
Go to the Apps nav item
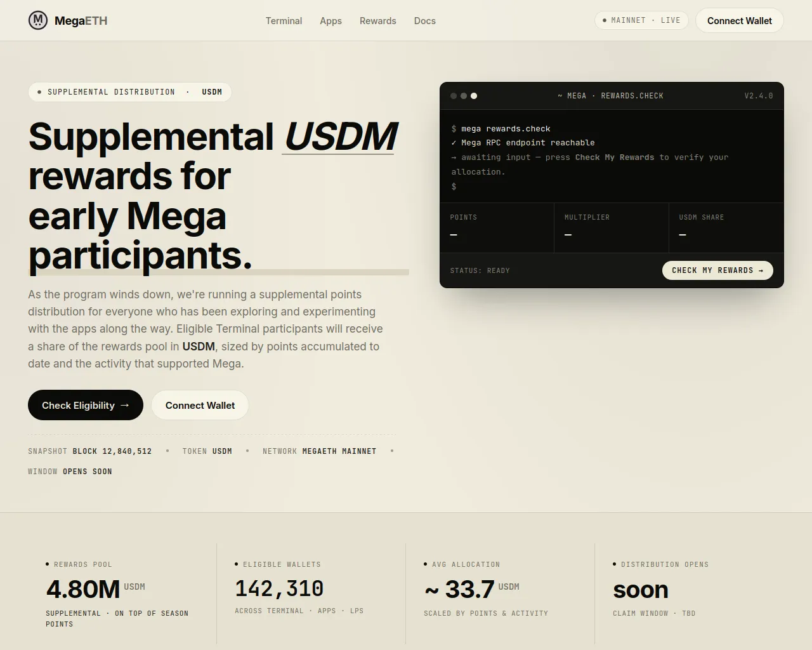click(331, 21)
